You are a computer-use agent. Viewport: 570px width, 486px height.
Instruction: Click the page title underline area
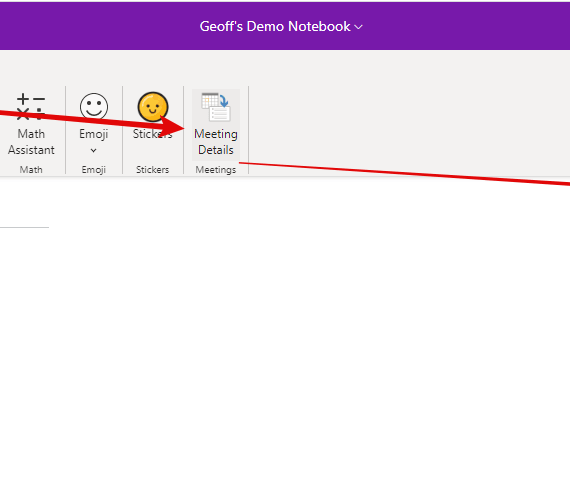24,227
